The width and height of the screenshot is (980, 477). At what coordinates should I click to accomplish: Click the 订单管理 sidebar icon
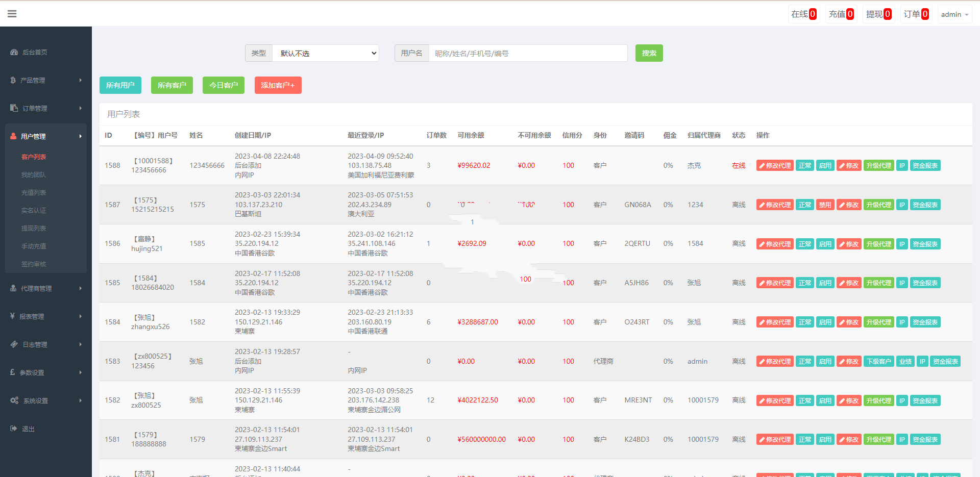click(x=14, y=108)
